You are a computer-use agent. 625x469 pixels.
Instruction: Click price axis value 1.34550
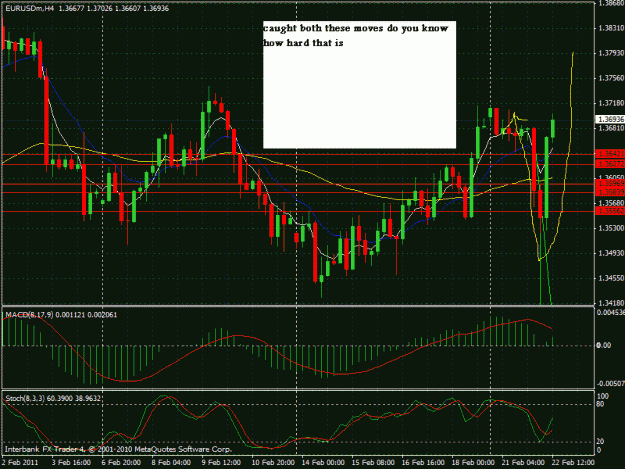coord(611,278)
